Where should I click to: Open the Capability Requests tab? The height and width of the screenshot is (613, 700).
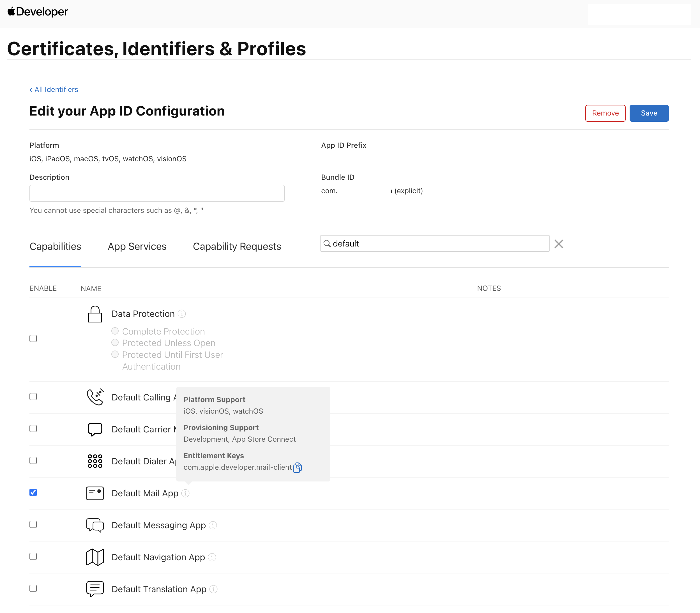[237, 246]
